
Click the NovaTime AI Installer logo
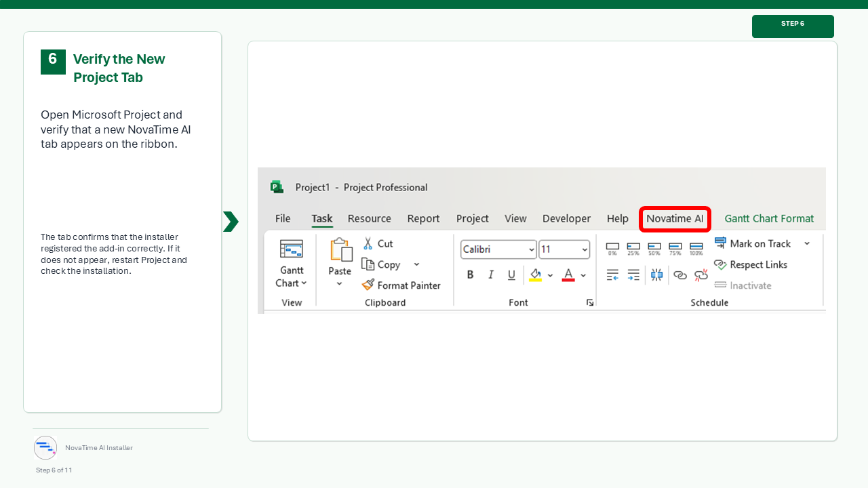coord(45,447)
